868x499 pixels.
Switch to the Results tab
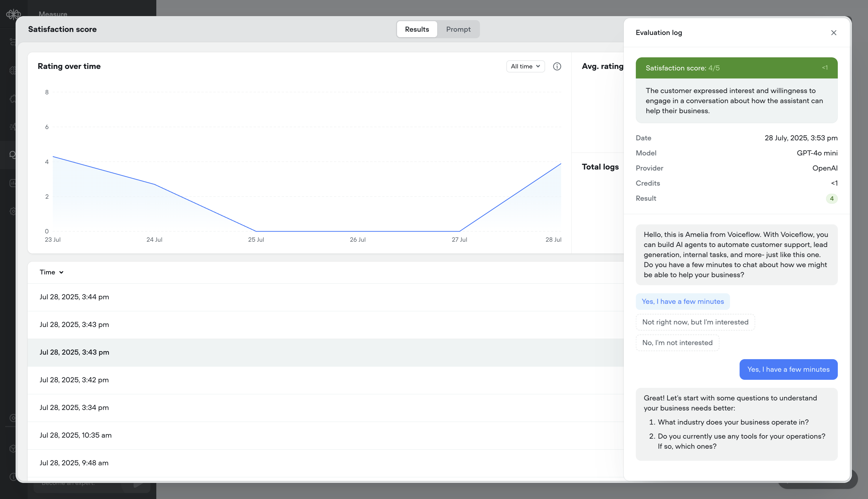coord(416,29)
